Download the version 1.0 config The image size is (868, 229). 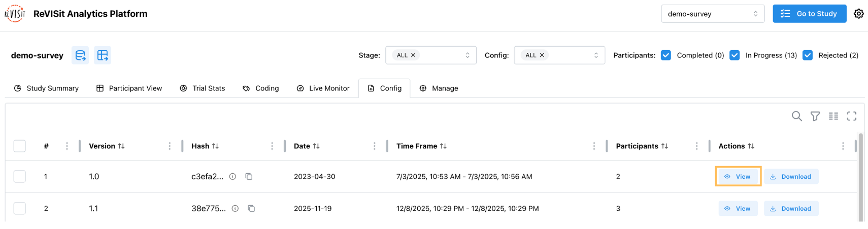tap(791, 177)
